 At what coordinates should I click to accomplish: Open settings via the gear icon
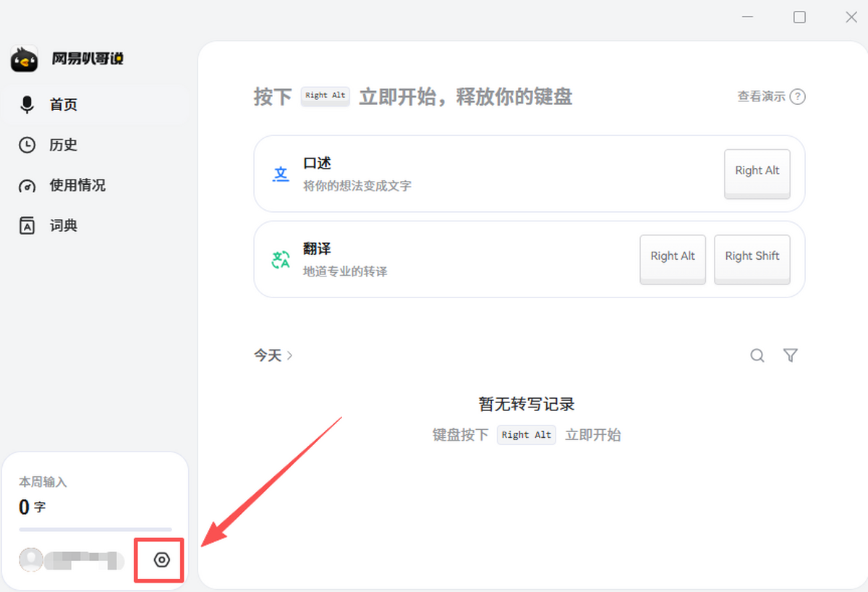point(162,559)
